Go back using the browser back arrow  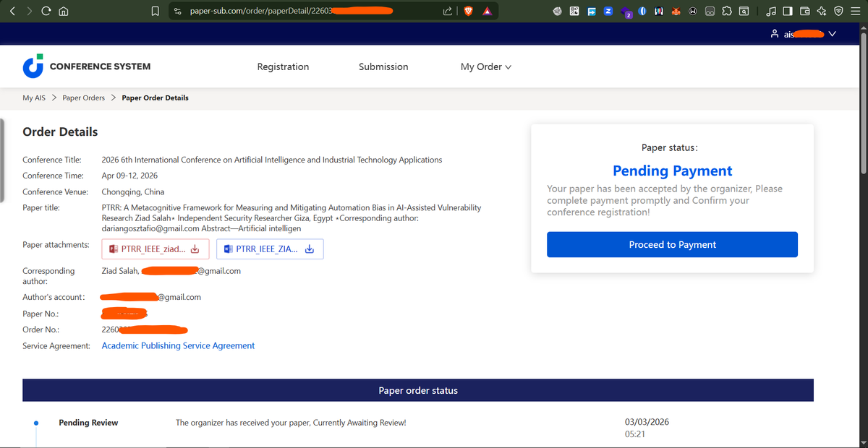12,11
